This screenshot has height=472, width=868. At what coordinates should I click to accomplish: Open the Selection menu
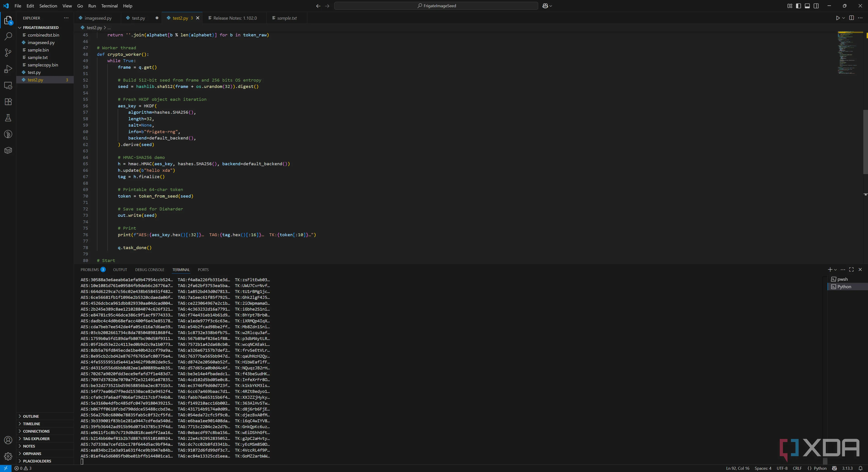click(48, 6)
